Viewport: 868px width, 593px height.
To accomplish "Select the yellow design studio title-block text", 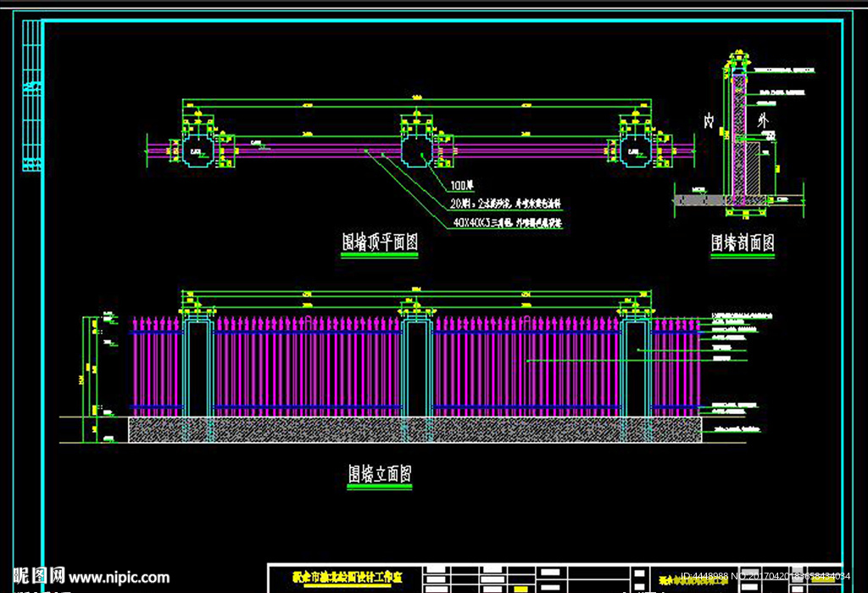I will (347, 578).
